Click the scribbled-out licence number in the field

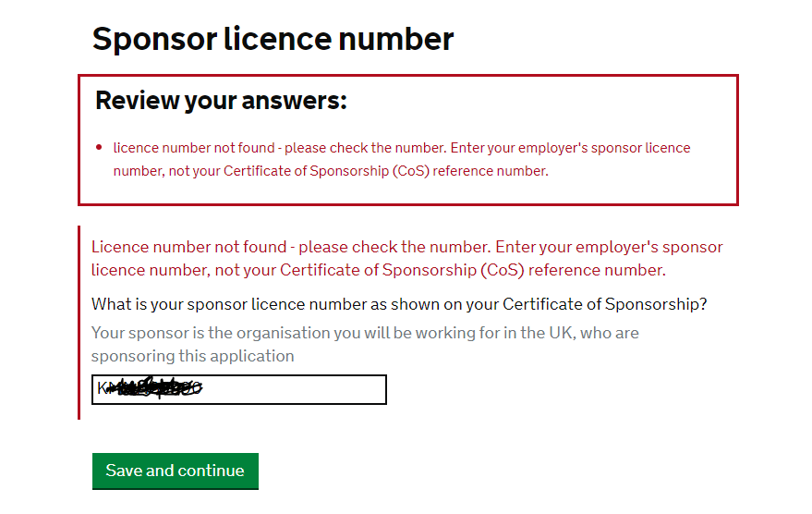coord(152,389)
